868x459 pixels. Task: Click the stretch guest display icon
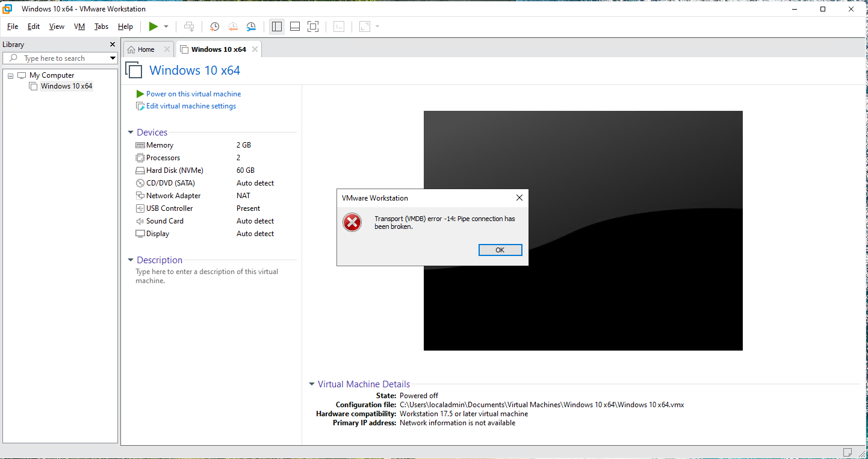(365, 27)
